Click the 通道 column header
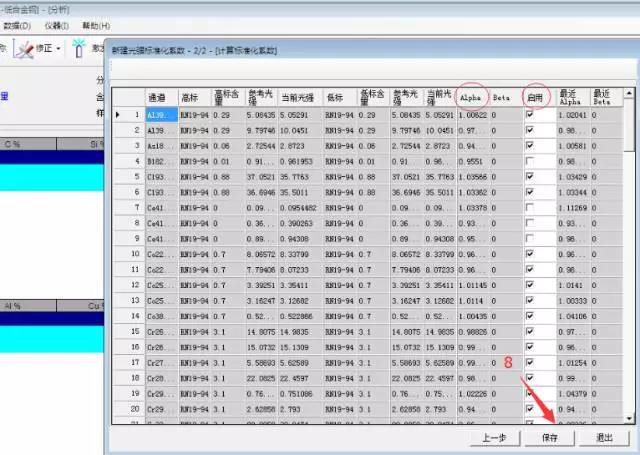The height and width of the screenshot is (455, 640). tap(157, 98)
